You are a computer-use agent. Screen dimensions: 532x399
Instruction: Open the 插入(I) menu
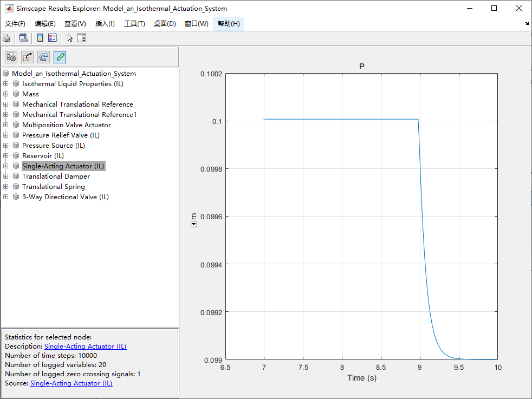(105, 24)
